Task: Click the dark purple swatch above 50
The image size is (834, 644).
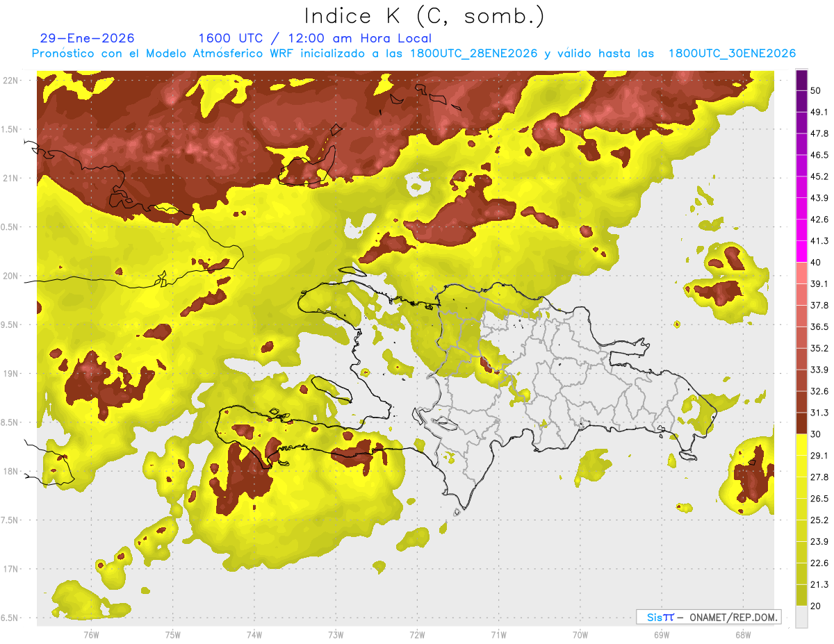Action: point(801,80)
